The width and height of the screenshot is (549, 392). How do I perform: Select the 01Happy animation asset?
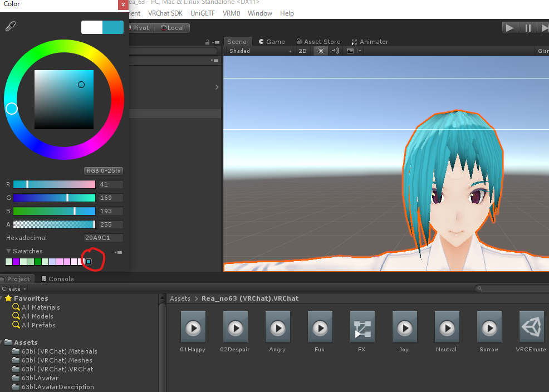point(193,331)
